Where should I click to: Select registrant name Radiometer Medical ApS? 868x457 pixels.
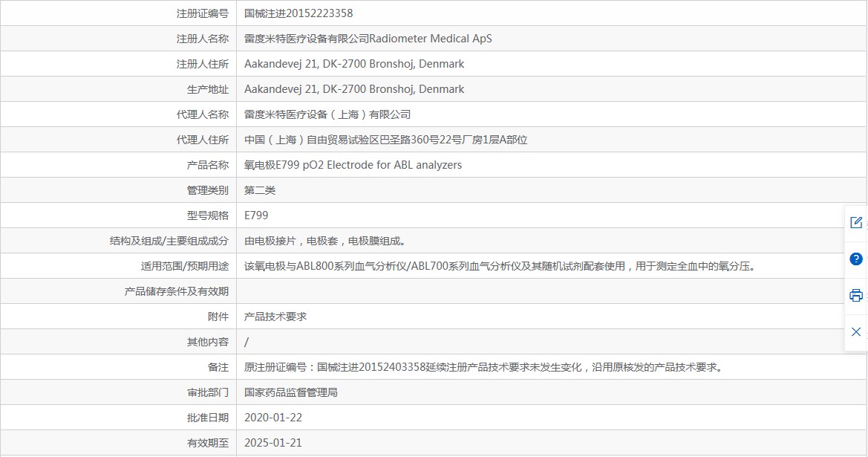click(430, 39)
